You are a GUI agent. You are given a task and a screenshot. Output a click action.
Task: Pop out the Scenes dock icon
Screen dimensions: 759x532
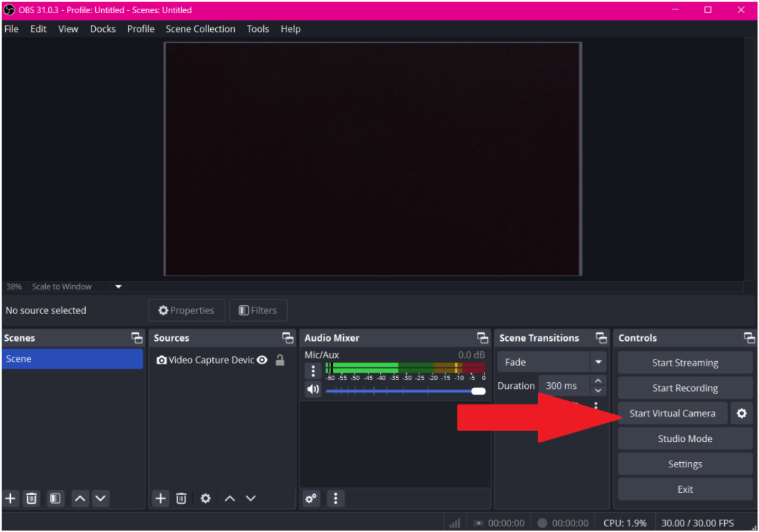pos(137,338)
